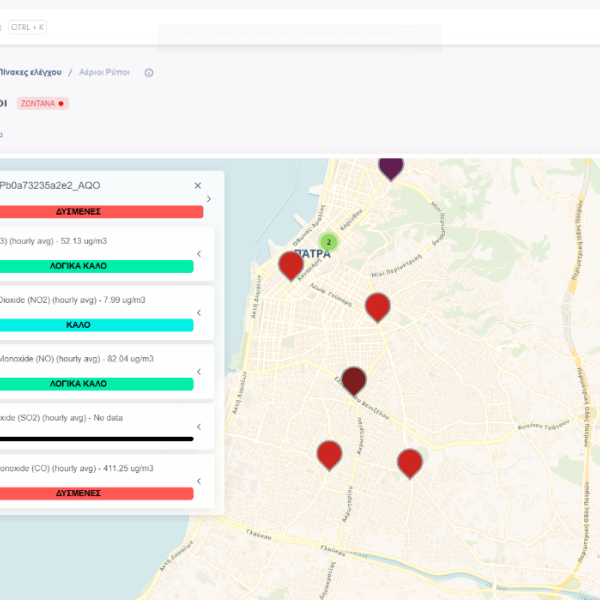The height and width of the screenshot is (600, 600).
Task: Expand the 52.13 ug/m3 hourly avg card
Action: pos(198,254)
